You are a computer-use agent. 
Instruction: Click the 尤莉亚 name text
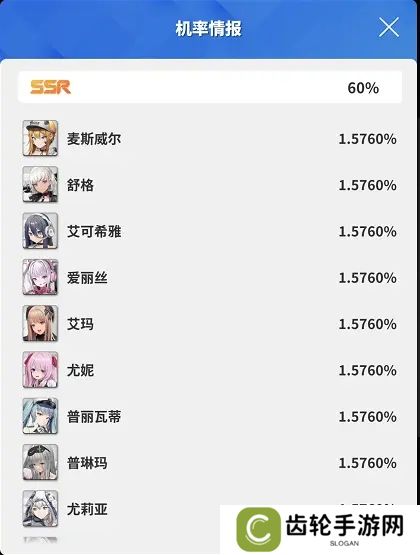click(x=87, y=509)
